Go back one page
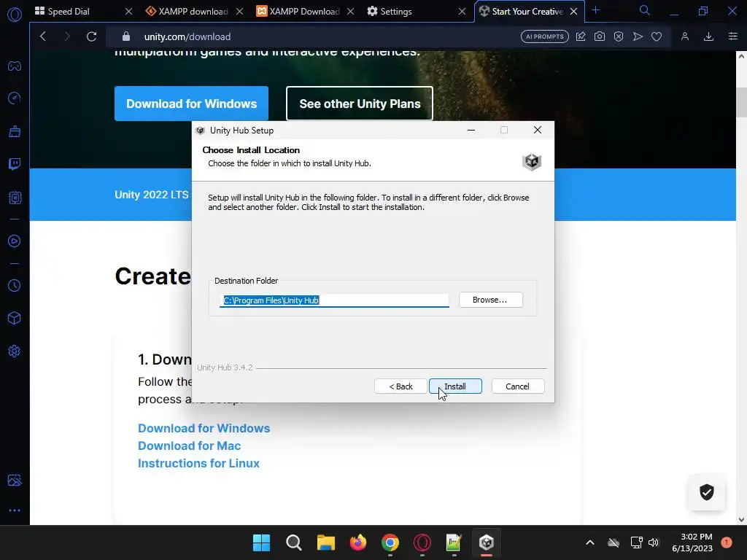Image resolution: width=747 pixels, height=560 pixels. [x=43, y=36]
